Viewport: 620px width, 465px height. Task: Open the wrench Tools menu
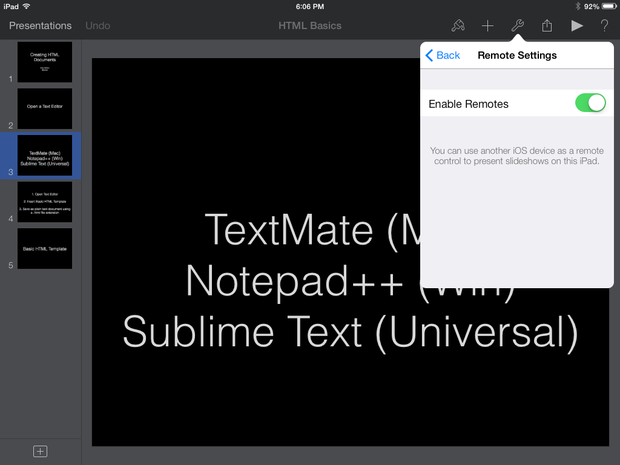(x=517, y=26)
